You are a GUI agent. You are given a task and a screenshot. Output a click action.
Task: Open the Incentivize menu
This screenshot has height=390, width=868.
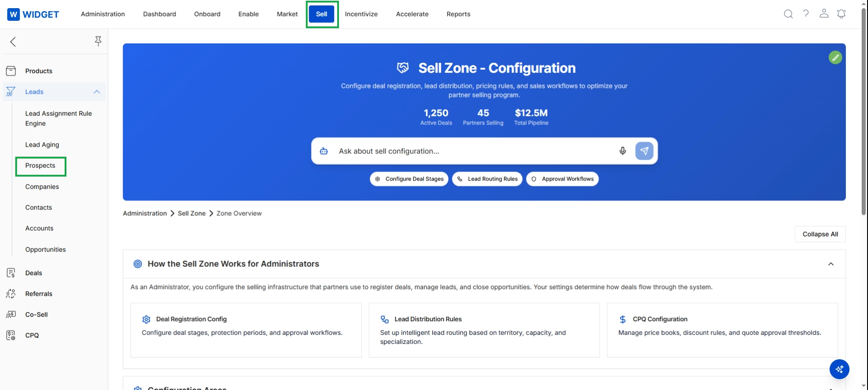361,14
